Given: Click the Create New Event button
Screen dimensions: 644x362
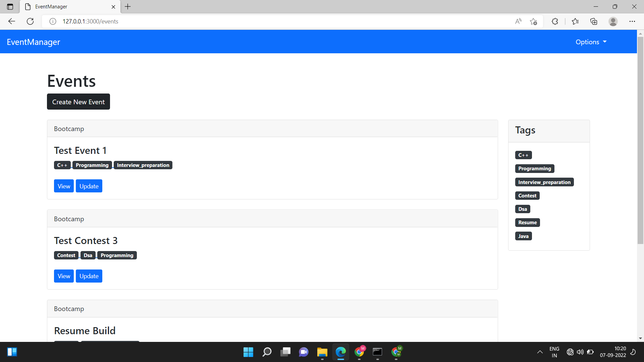Looking at the screenshot, I should [x=78, y=102].
